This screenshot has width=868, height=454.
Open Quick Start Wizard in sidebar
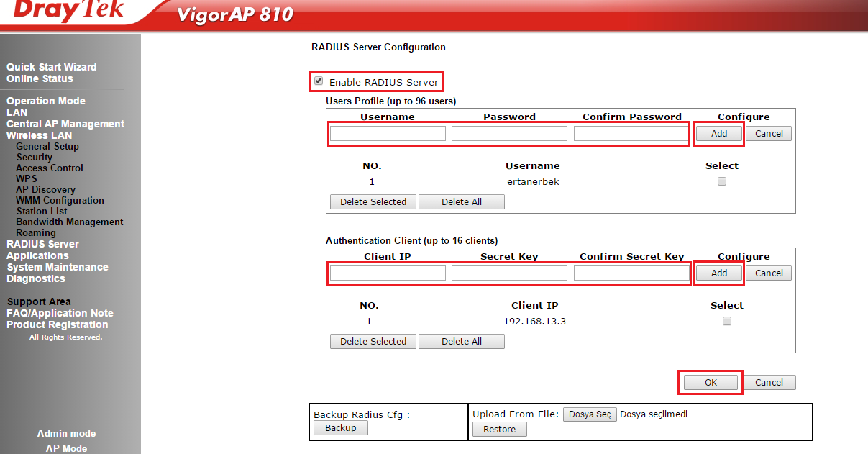tap(51, 67)
